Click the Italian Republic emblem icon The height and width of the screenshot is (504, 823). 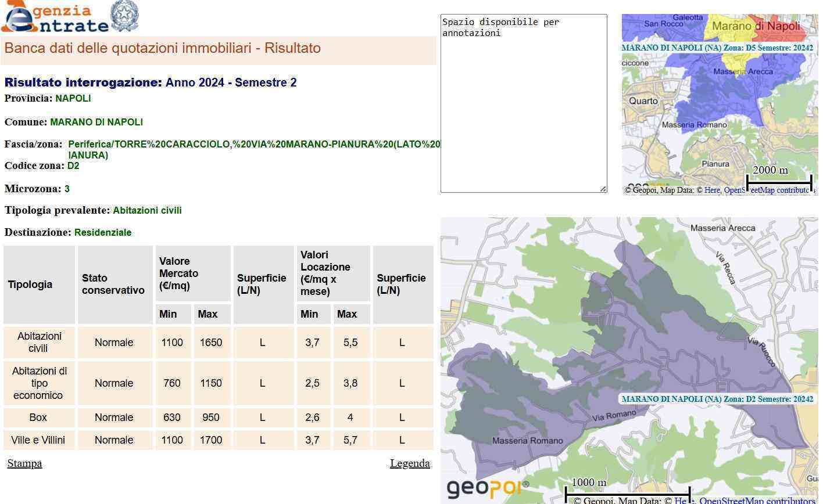coord(124,16)
